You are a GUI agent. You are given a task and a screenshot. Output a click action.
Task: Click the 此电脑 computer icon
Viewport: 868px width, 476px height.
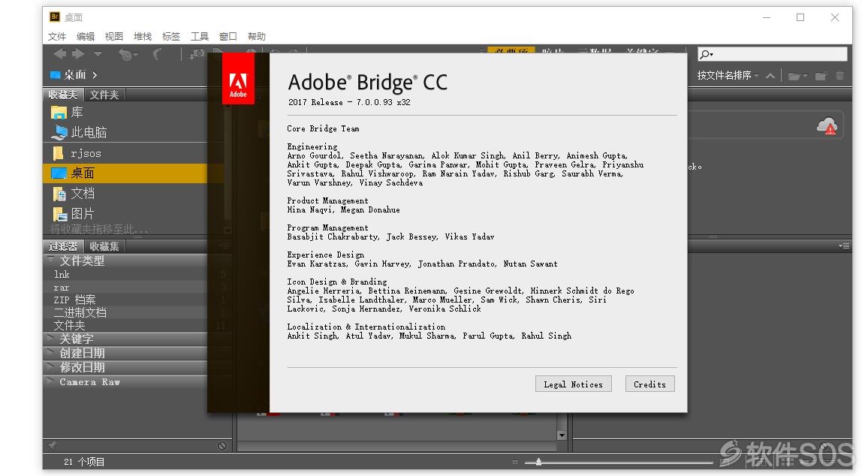pyautogui.click(x=59, y=133)
